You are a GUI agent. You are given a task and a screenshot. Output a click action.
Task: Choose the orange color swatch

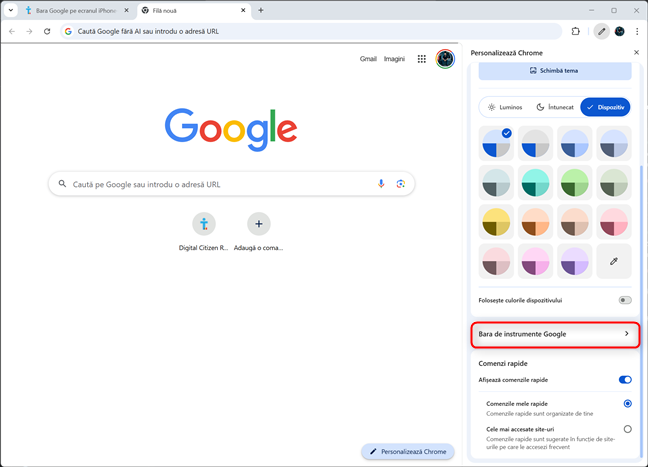pos(535,222)
